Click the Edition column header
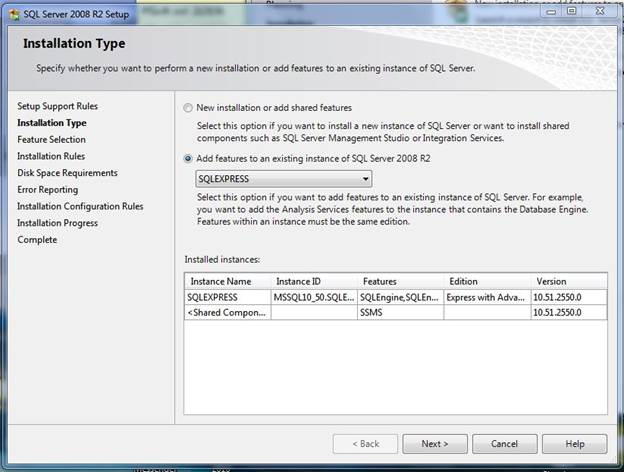This screenshot has width=624, height=472. tap(487, 281)
